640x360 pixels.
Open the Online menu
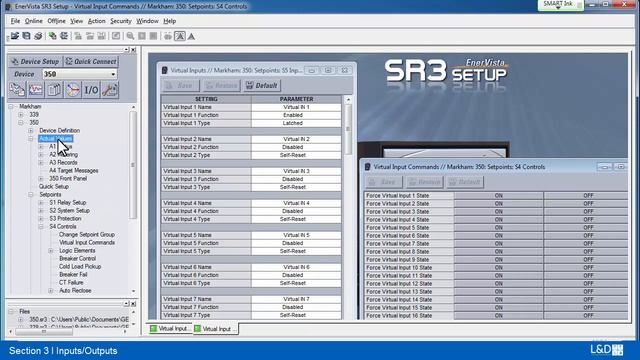click(33, 21)
